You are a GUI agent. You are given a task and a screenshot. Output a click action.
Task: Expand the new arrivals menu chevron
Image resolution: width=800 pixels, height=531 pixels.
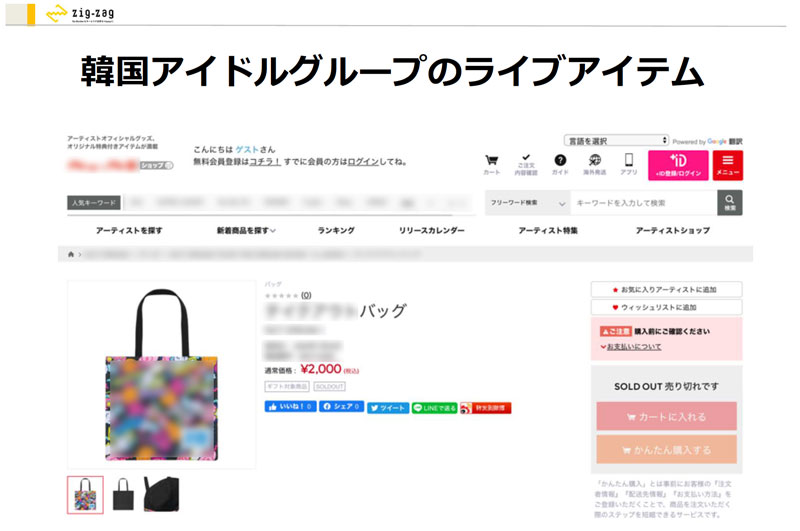point(273,231)
